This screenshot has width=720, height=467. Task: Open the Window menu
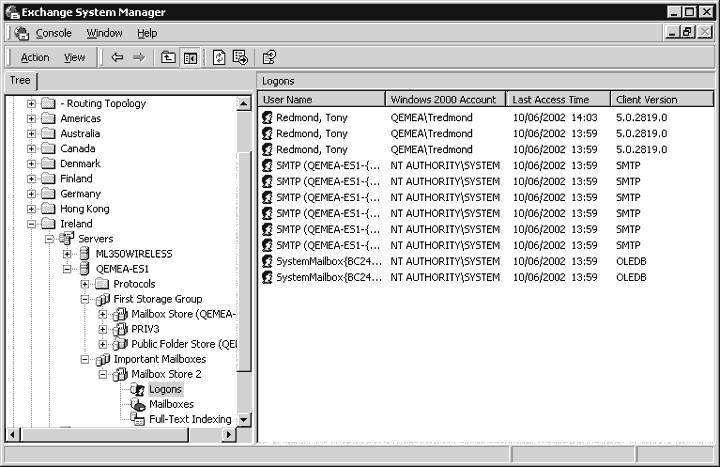click(x=104, y=33)
